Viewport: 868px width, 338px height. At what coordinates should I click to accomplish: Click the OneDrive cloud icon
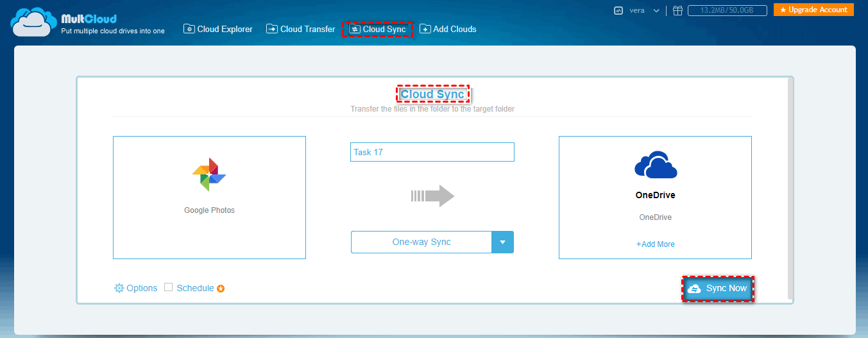[656, 165]
